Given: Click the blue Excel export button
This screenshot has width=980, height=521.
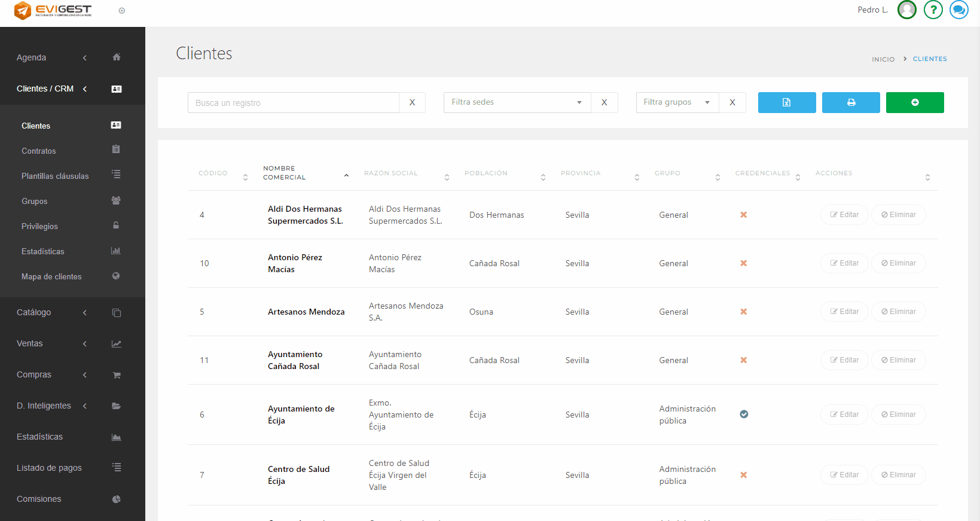Looking at the screenshot, I should click(x=786, y=102).
